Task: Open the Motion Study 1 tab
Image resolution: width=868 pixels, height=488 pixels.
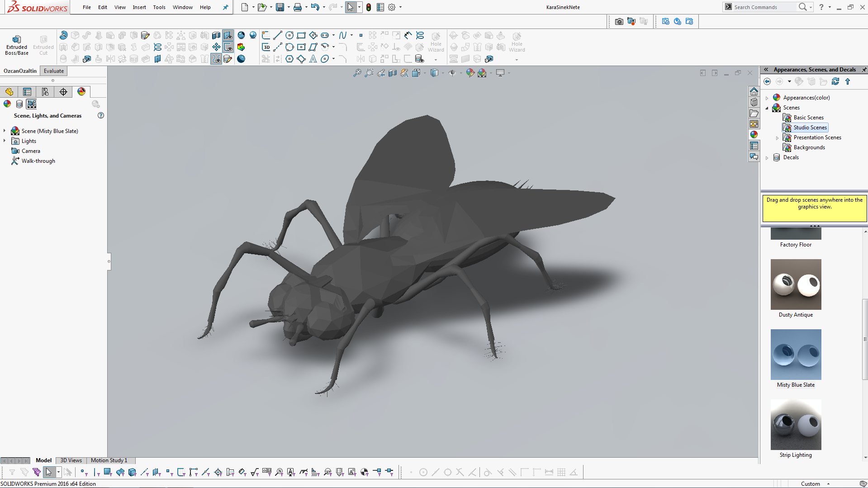Action: 109,460
